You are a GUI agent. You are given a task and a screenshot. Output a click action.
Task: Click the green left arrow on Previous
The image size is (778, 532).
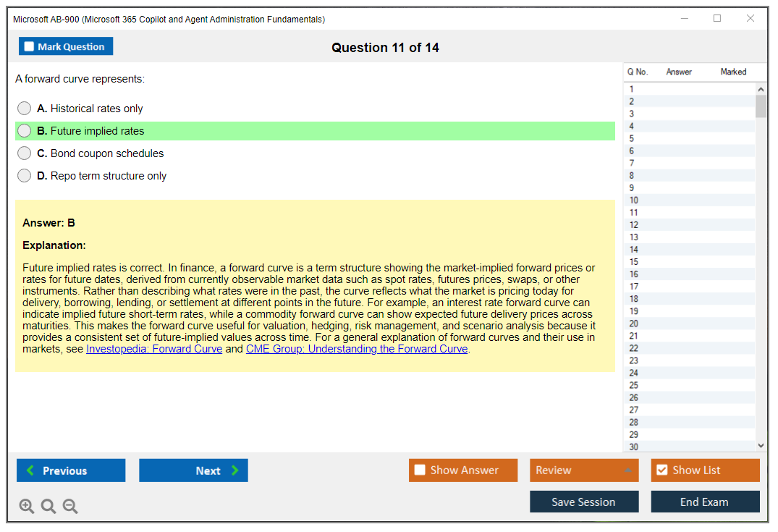point(30,470)
